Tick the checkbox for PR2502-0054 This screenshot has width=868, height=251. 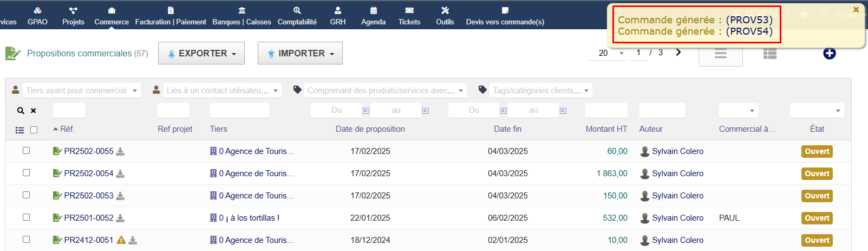[26, 173]
